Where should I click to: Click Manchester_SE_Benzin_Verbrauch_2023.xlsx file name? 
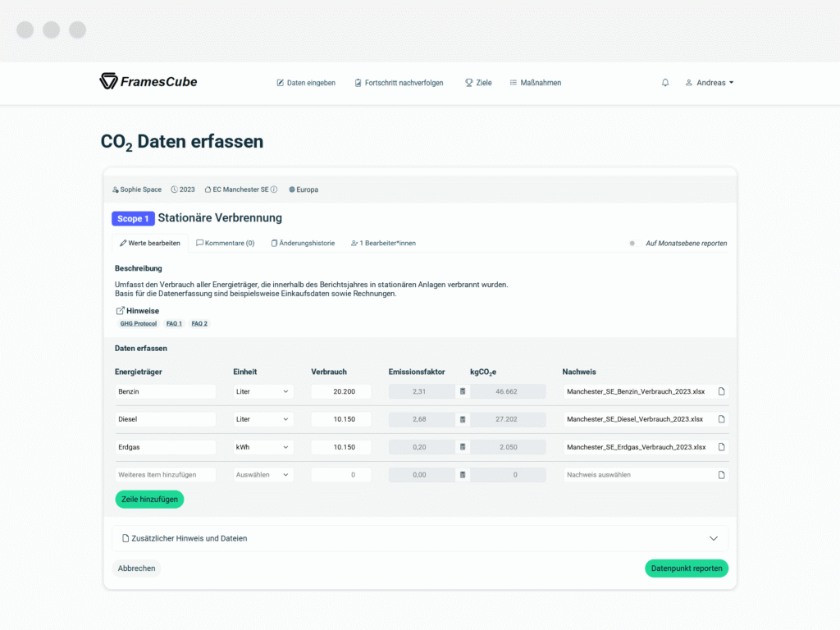click(x=636, y=391)
